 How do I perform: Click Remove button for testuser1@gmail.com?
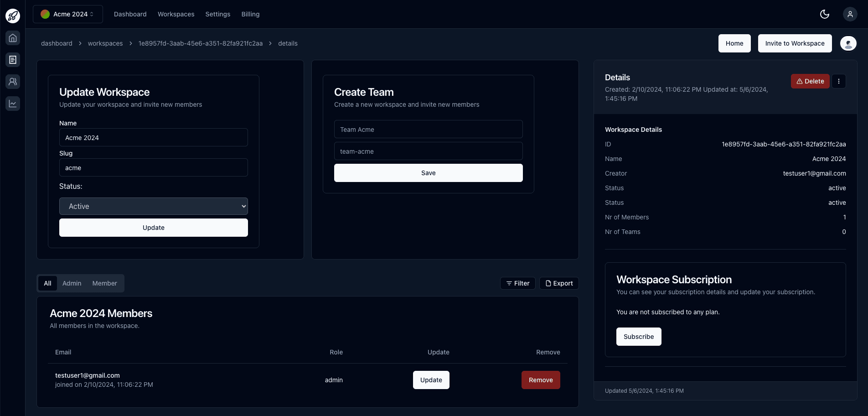tap(541, 380)
